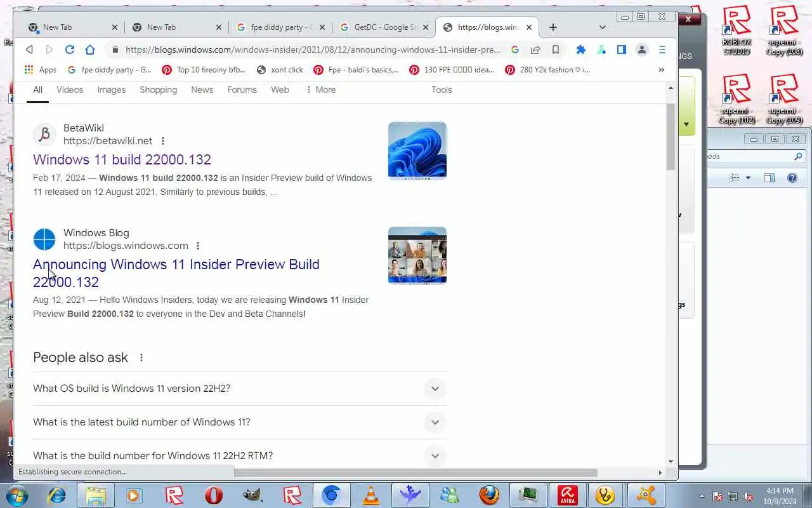The height and width of the screenshot is (508, 812).
Task: Reload the current page
Action: (70, 50)
